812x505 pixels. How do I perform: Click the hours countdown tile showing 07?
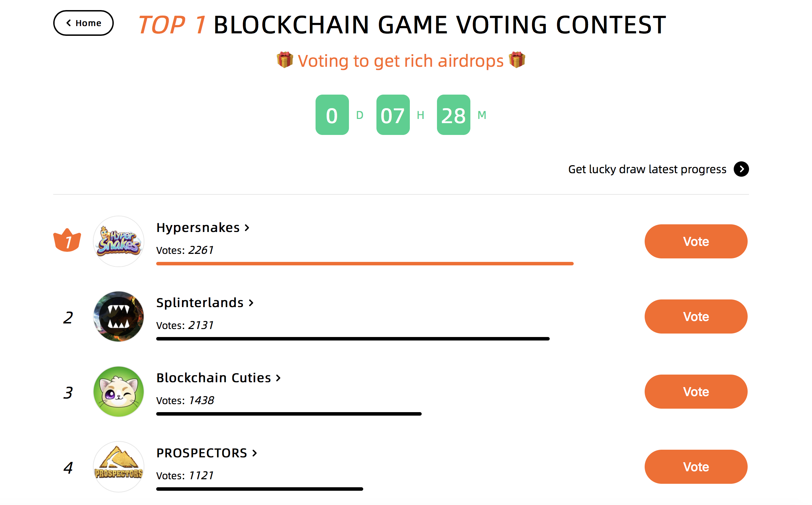coord(393,115)
